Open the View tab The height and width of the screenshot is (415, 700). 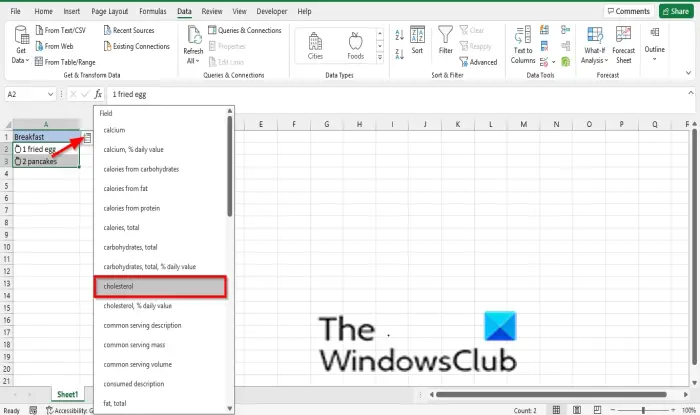[239, 11]
